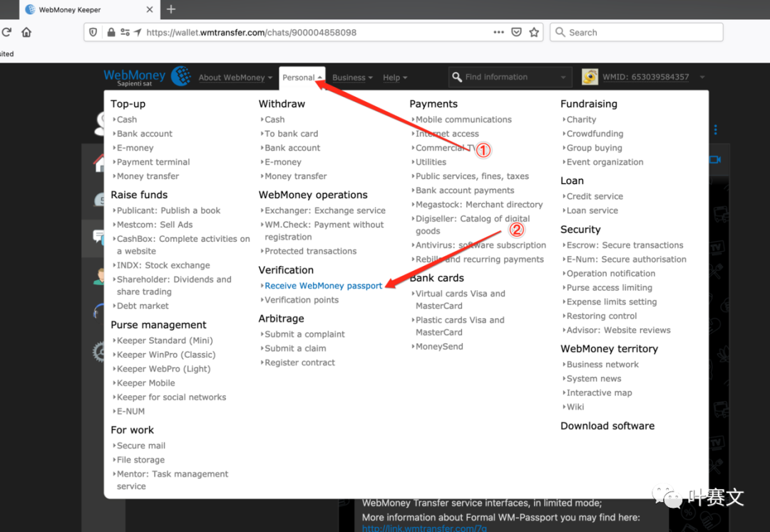Viewport: 770px width, 532px height.
Task: Expand the Business menu dropdown
Action: pos(353,78)
